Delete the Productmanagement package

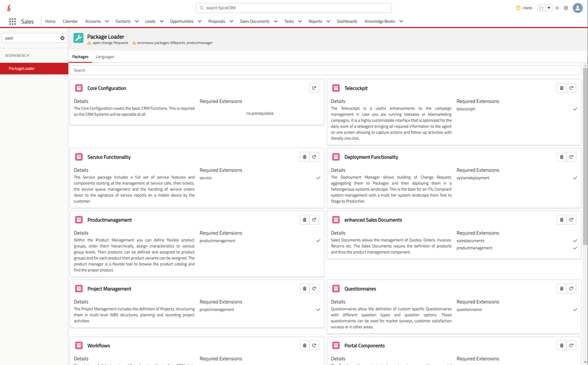[304, 220]
